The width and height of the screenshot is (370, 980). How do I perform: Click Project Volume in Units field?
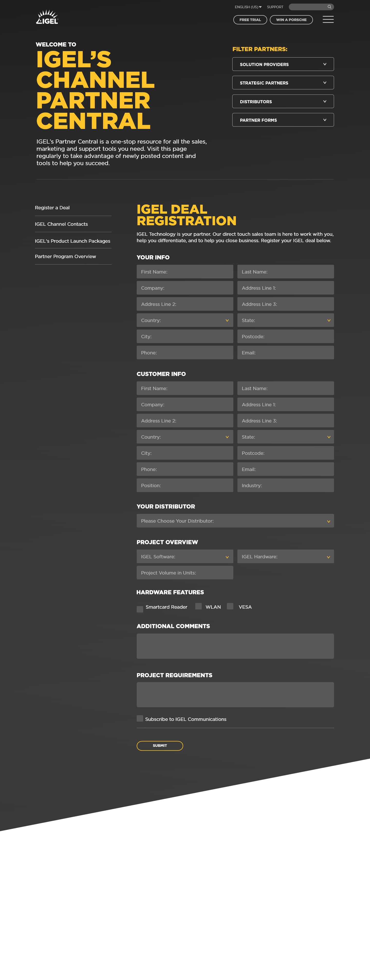[x=185, y=572]
